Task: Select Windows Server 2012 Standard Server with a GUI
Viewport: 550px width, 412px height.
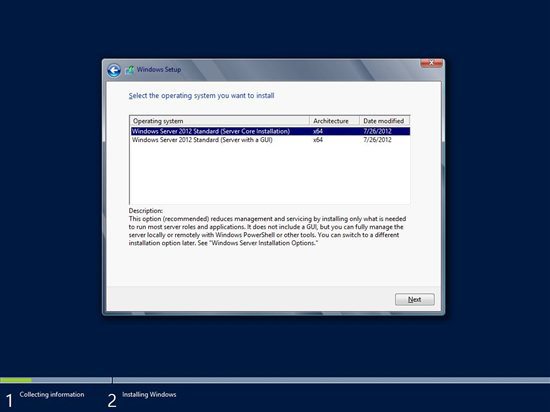Action: (270, 140)
